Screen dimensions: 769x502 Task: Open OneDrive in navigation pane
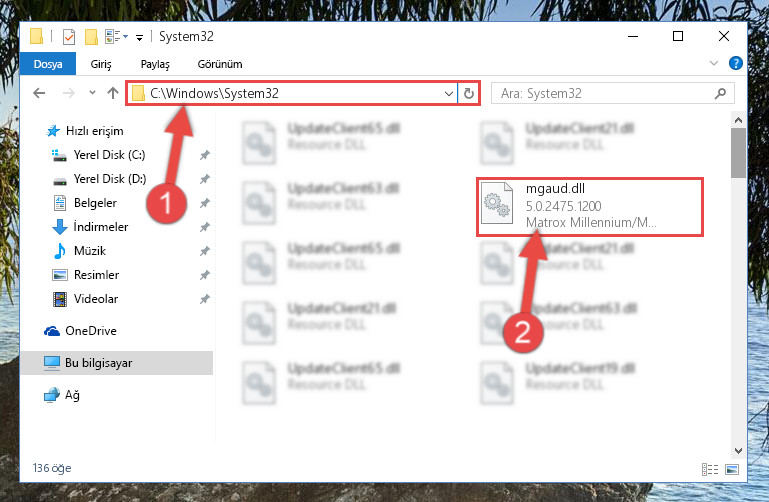91,331
